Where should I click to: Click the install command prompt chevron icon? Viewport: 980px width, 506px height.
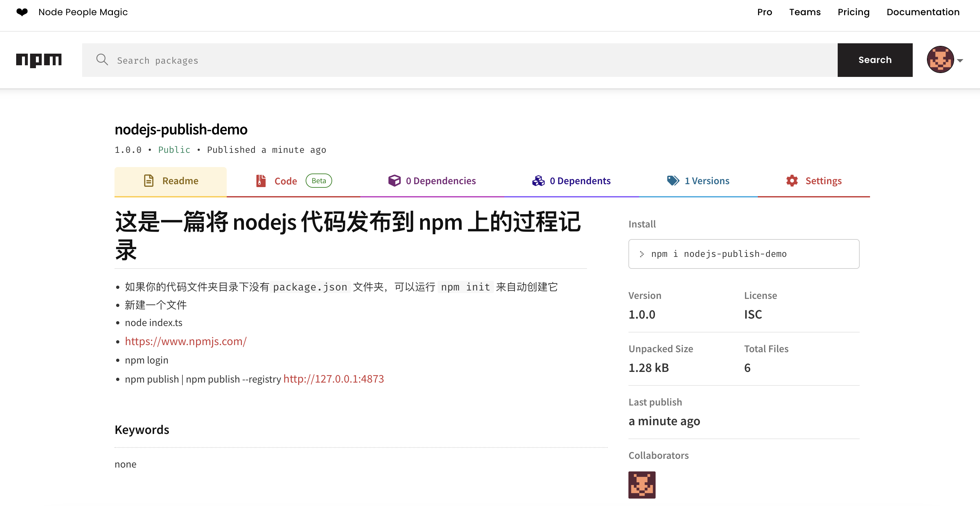coord(642,254)
